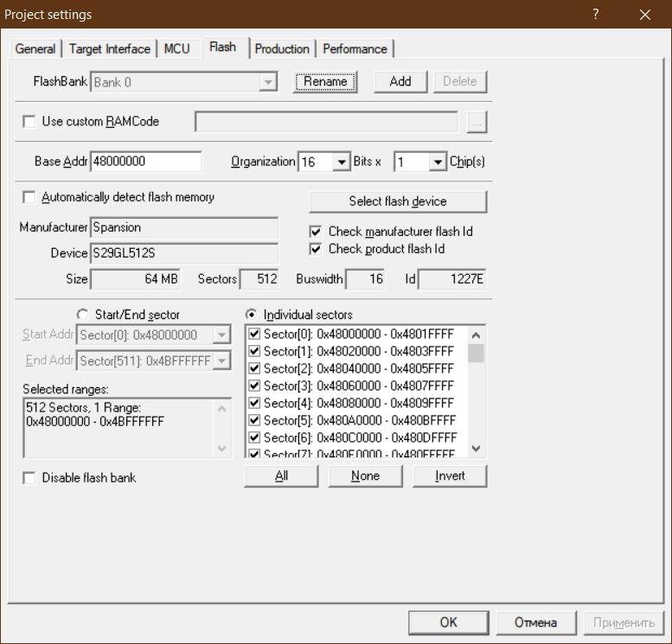Viewport: 672px width, 644px height.
Task: Uncheck Check manufacturer flash Id
Action: tap(316, 232)
